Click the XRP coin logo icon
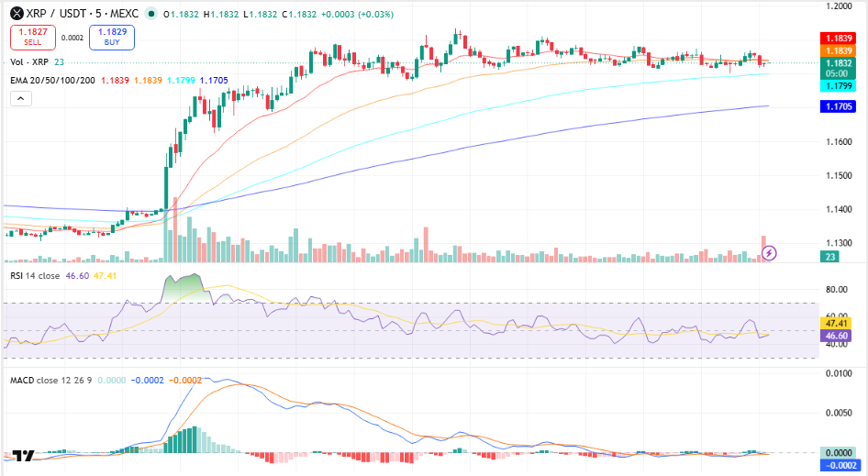The height and width of the screenshot is (476, 868). pyautogui.click(x=17, y=13)
